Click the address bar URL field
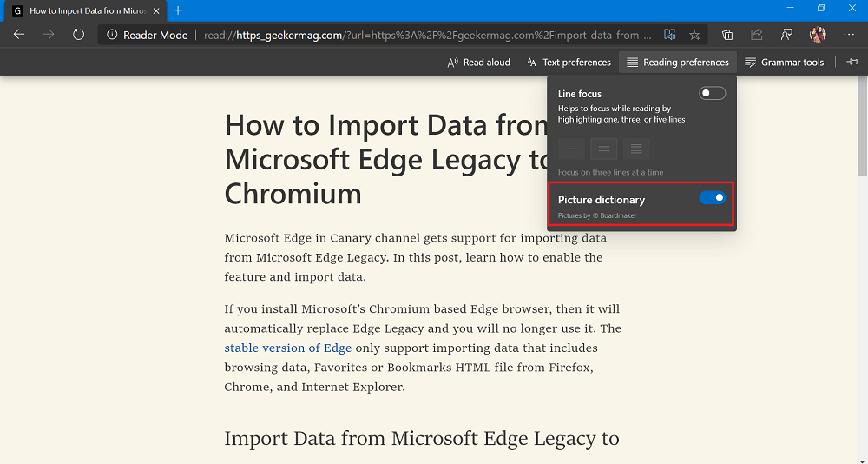 click(x=428, y=35)
